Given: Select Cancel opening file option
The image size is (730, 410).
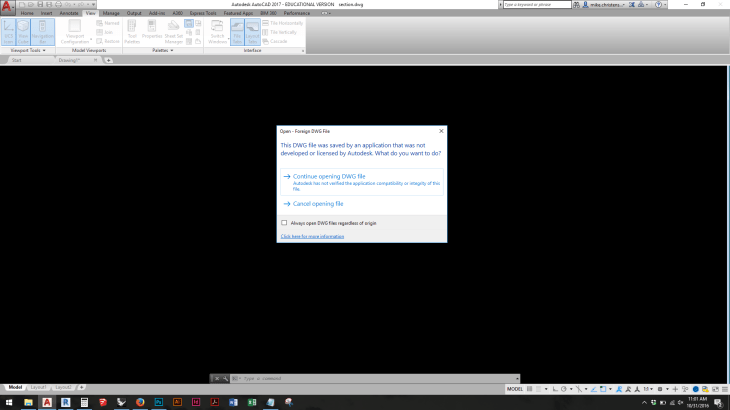Looking at the screenshot, I should 318,203.
